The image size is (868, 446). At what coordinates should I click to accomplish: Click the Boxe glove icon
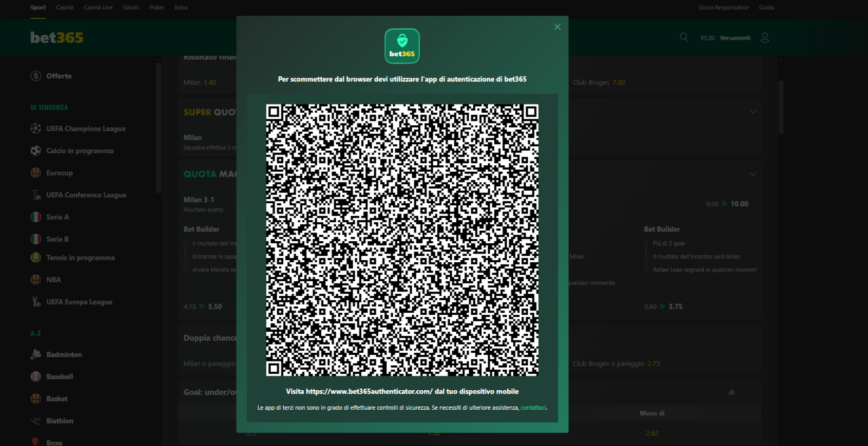(36, 442)
